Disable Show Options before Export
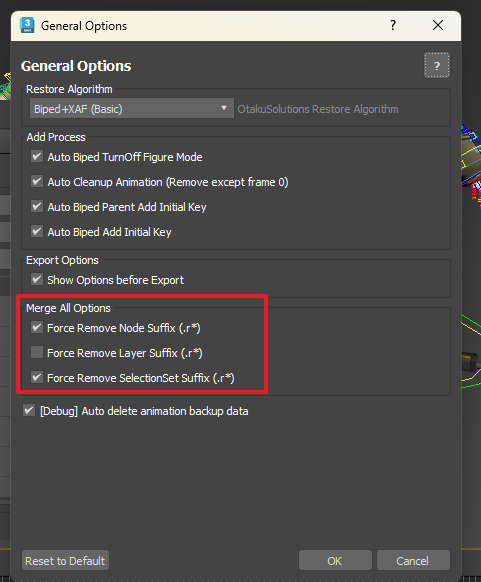This screenshot has width=481, height=582. 37,279
